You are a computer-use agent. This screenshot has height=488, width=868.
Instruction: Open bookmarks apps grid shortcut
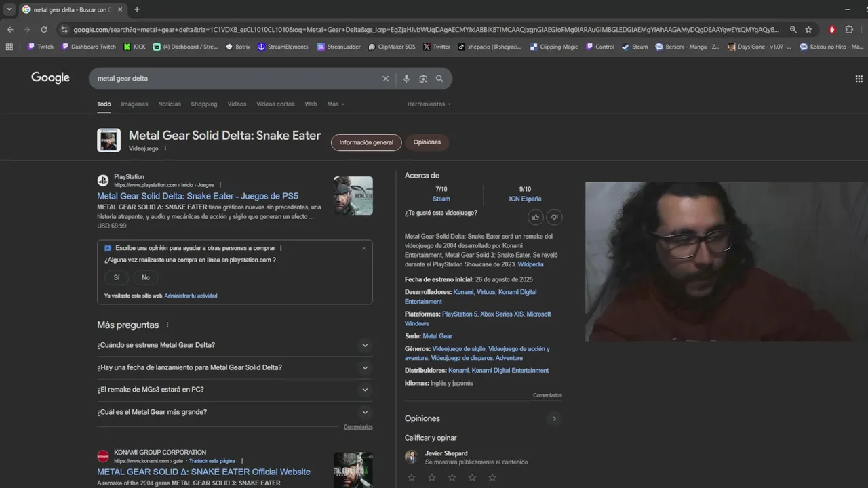(9, 47)
